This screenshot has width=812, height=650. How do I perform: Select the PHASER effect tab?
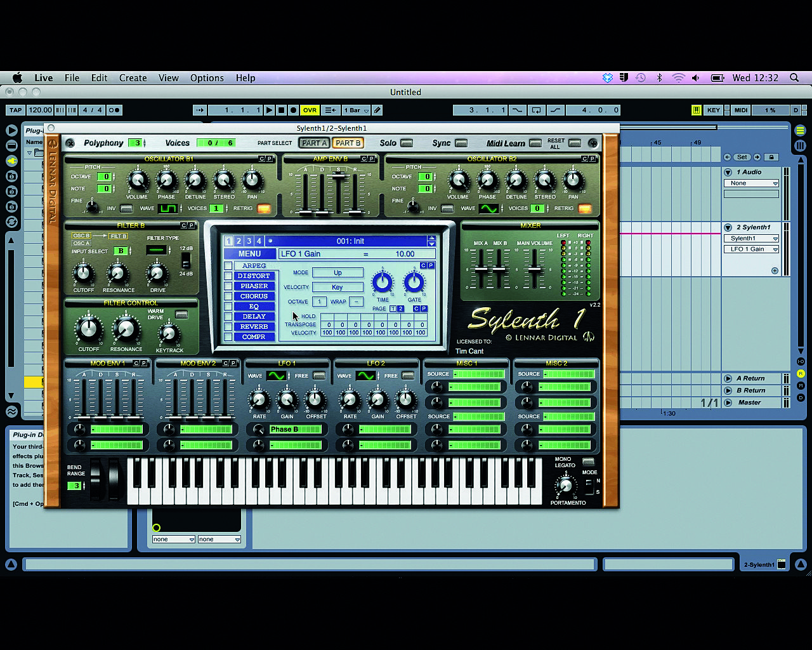pos(254,286)
